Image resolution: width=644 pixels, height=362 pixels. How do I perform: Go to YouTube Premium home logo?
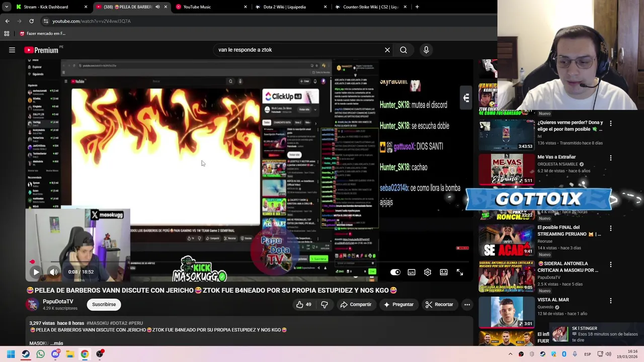(41, 50)
